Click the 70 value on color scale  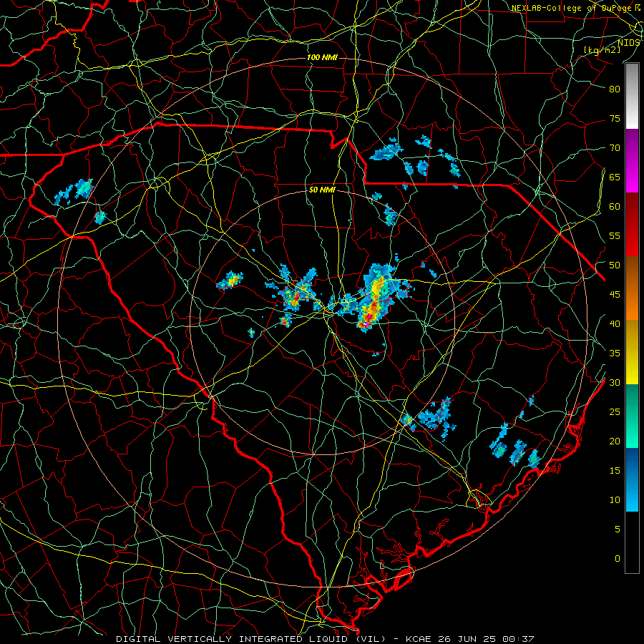pyautogui.click(x=615, y=148)
